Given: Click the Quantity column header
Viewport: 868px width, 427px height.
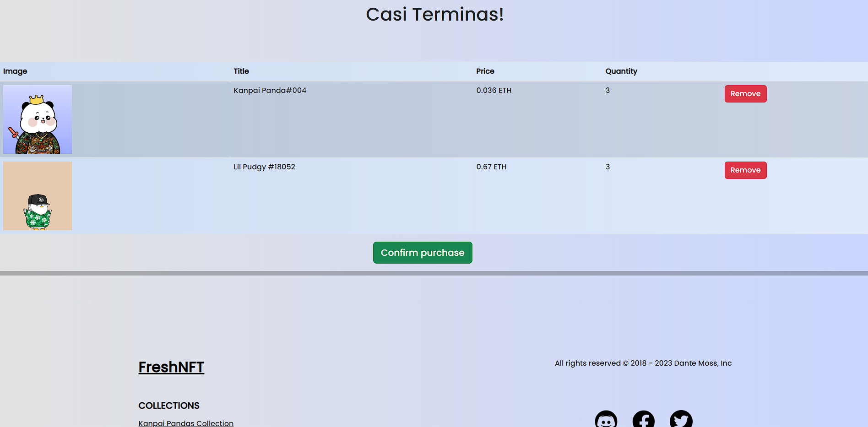Looking at the screenshot, I should click(621, 71).
